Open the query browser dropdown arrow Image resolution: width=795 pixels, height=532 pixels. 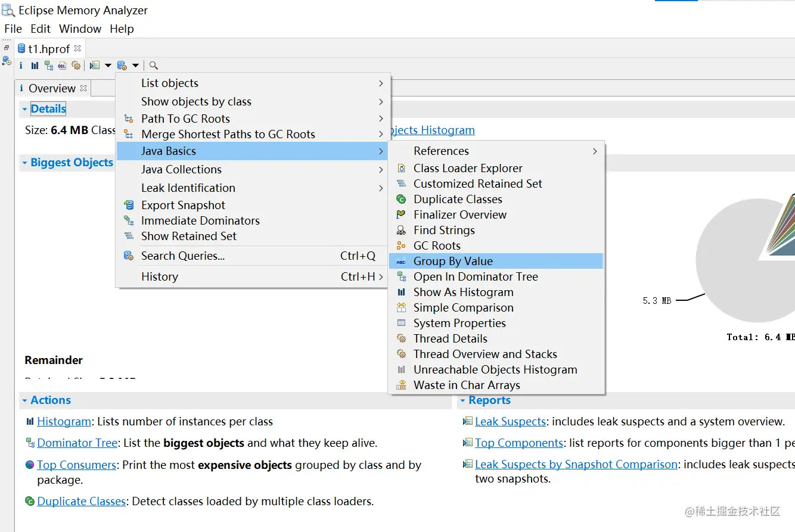click(136, 66)
